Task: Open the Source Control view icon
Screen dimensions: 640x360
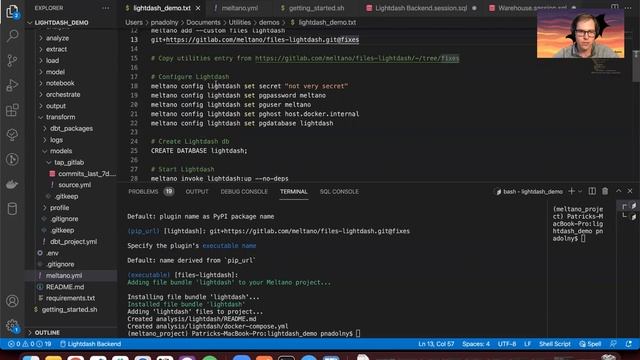Action: pos(12,61)
